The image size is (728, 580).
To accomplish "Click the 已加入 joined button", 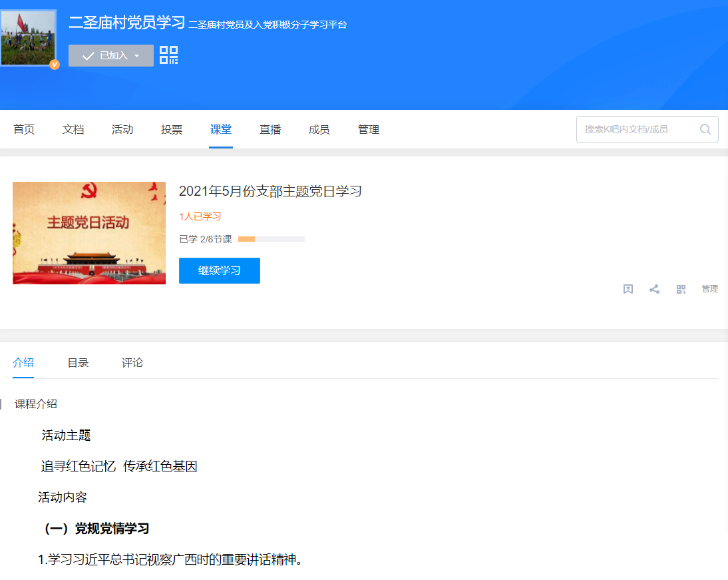I will (x=111, y=56).
